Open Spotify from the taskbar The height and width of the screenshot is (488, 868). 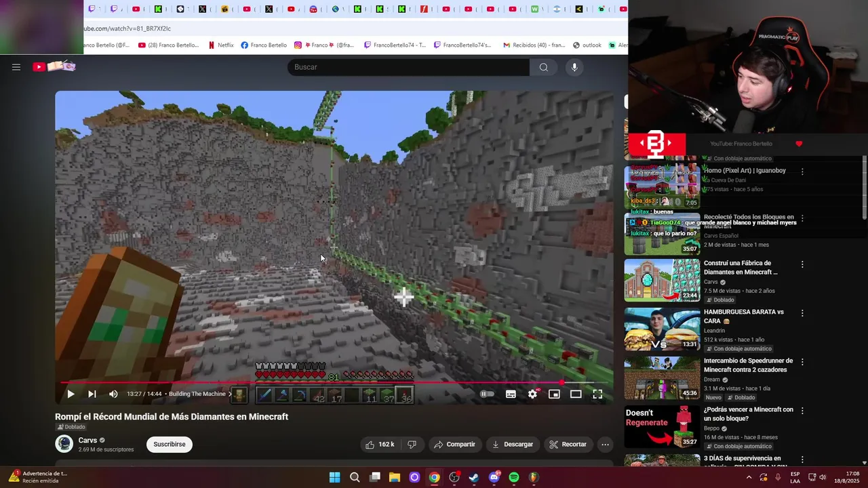tap(514, 477)
